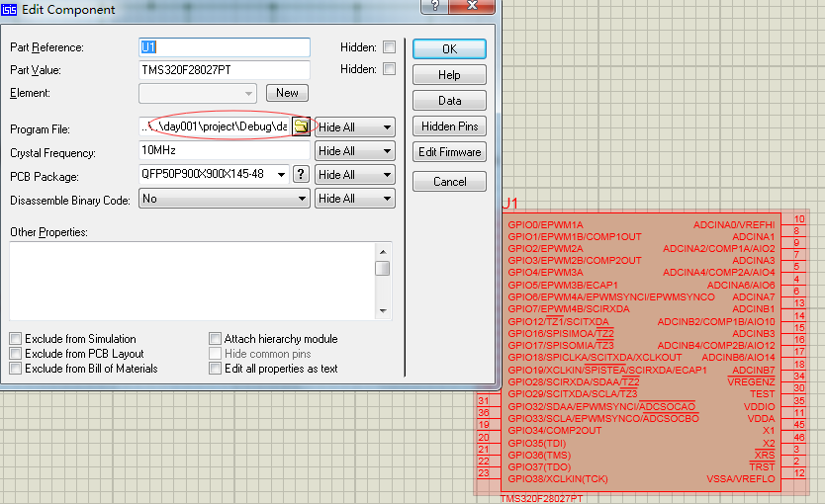Toggle Hidden checkbox for Part Reference

pyautogui.click(x=389, y=46)
